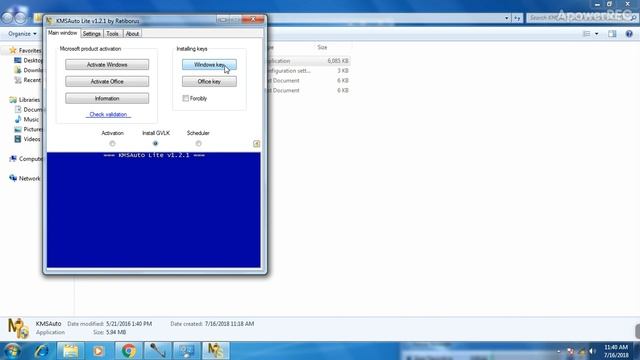640x360 pixels.
Task: Select the Install GVLK radio button
Action: click(x=156, y=143)
